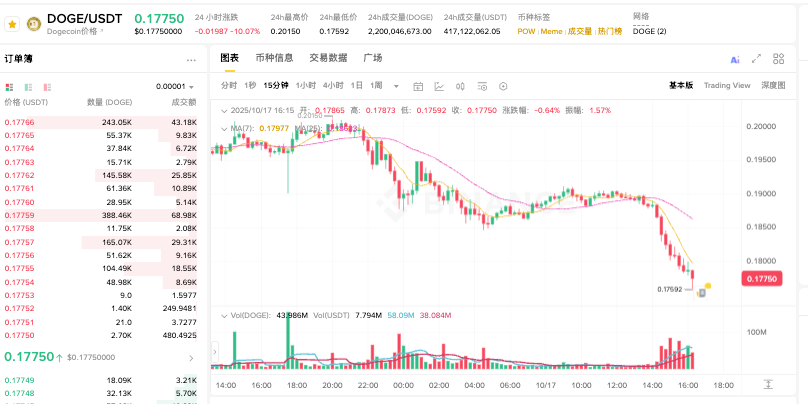Image resolution: width=808 pixels, height=404 pixels.
Task: Open the 0.00001 price precision dropdown
Action: pyautogui.click(x=175, y=87)
